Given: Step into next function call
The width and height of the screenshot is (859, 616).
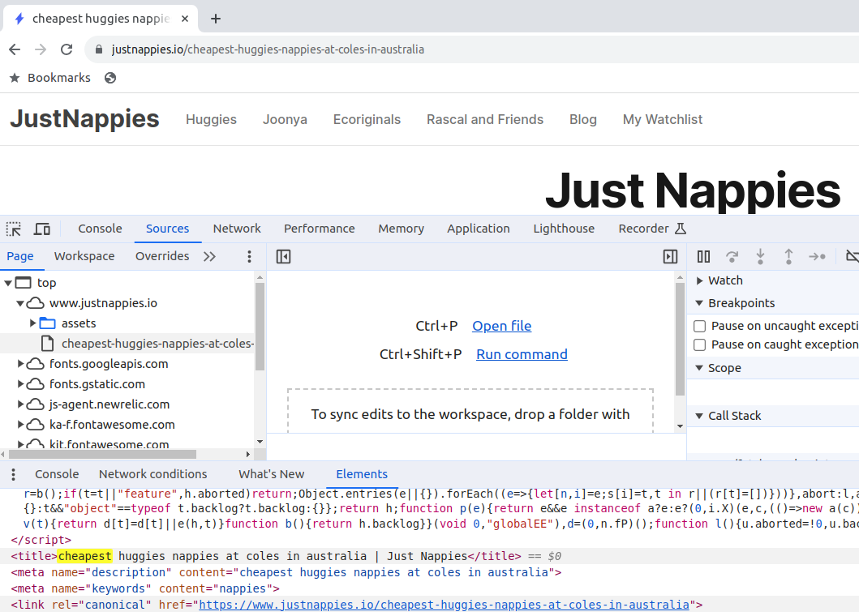Looking at the screenshot, I should coord(760,256).
